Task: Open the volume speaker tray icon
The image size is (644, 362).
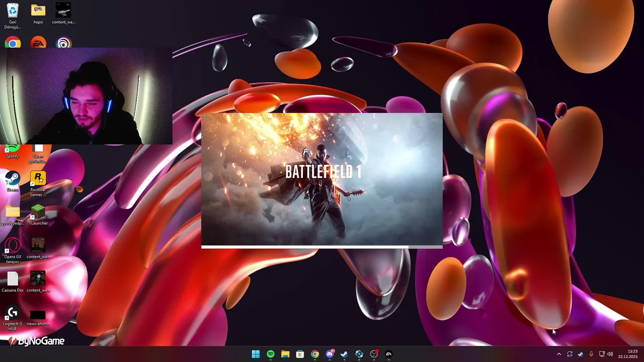Action: [610, 354]
